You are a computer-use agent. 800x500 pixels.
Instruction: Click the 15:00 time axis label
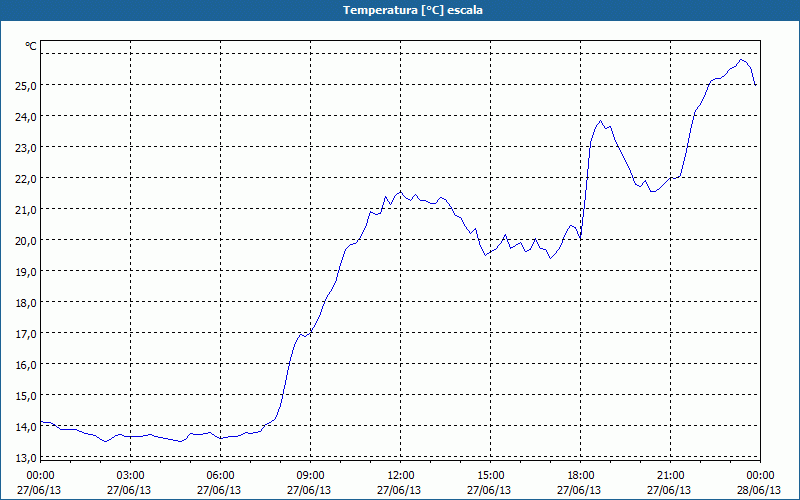(x=490, y=476)
